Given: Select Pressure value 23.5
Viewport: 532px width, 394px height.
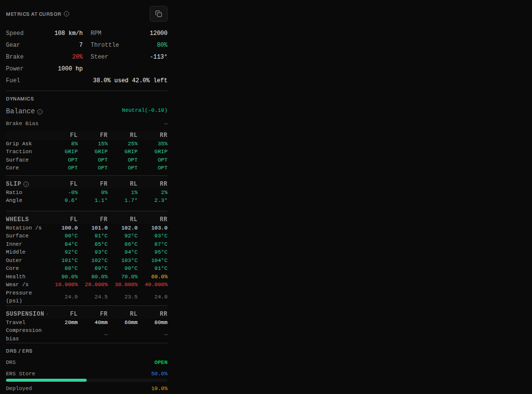Looking at the screenshot, I should pyautogui.click(x=131, y=297).
